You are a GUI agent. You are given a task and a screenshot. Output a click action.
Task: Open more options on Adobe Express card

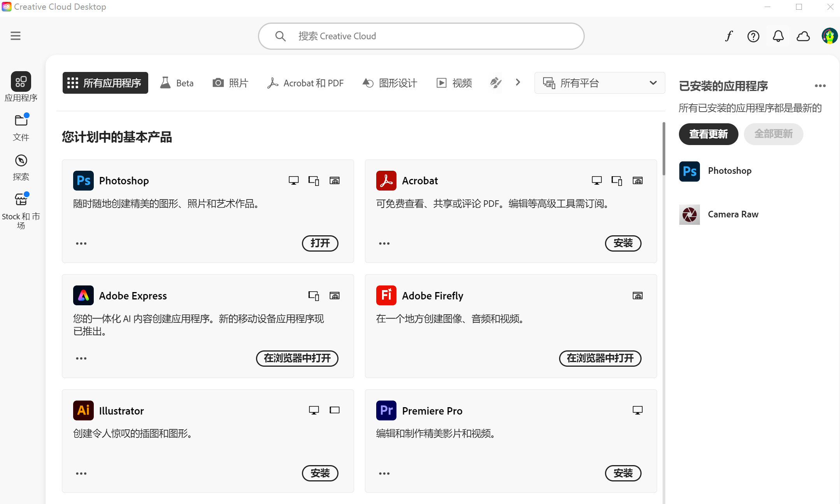tap(81, 358)
